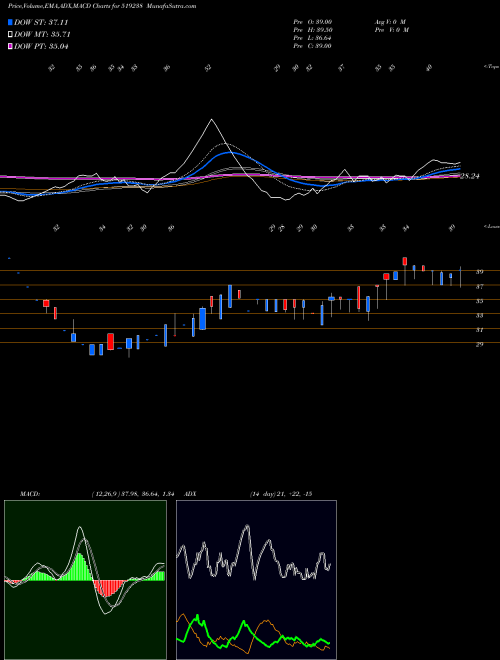The width and height of the screenshot is (500, 660).
Task: Select the DOW MT: 35.71 legend label
Action: pos(42,35)
